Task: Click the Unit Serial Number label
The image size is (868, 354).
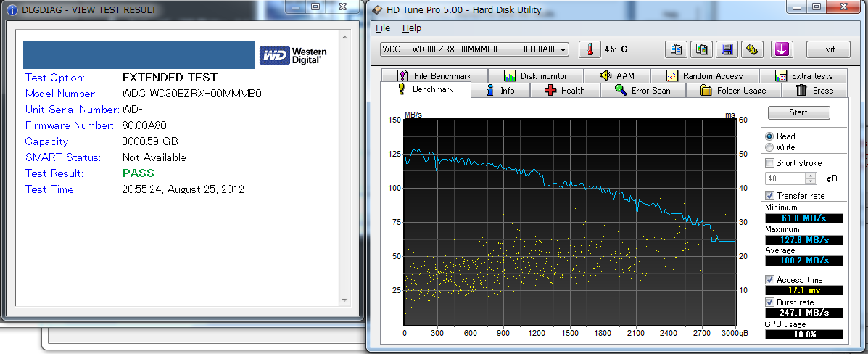Action: [x=73, y=109]
